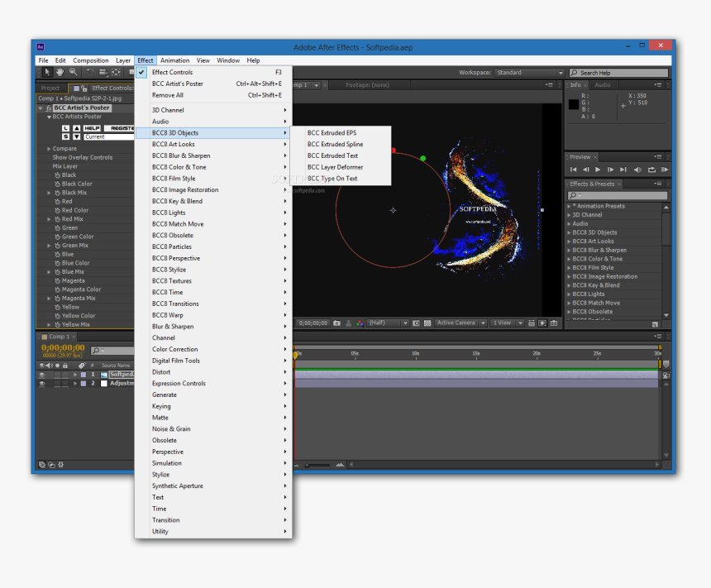Click the Black stopwatch icon
This screenshot has height=588, width=711.
pos(58,175)
